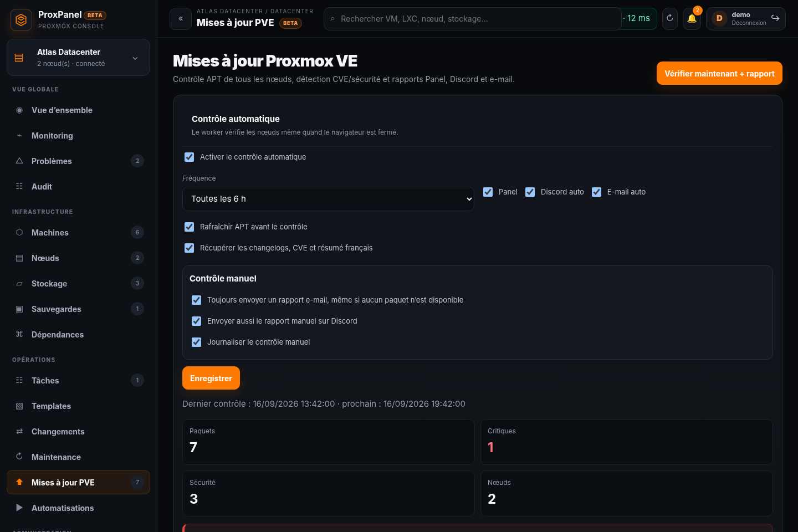Toggle Activer le contrôle automatique checkbox
This screenshot has height=532, width=798.
pyautogui.click(x=190, y=157)
